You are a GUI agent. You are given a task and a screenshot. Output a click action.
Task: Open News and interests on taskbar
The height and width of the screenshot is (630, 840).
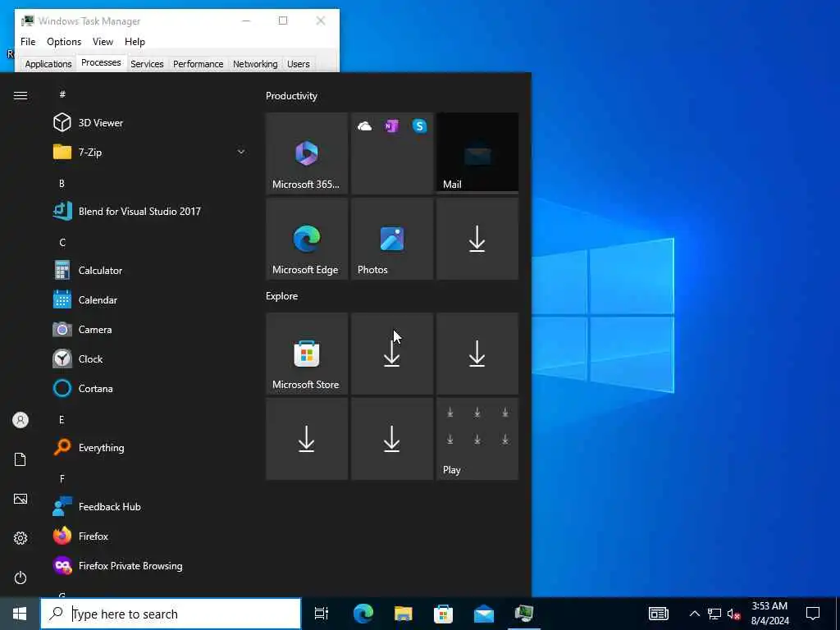659,614
